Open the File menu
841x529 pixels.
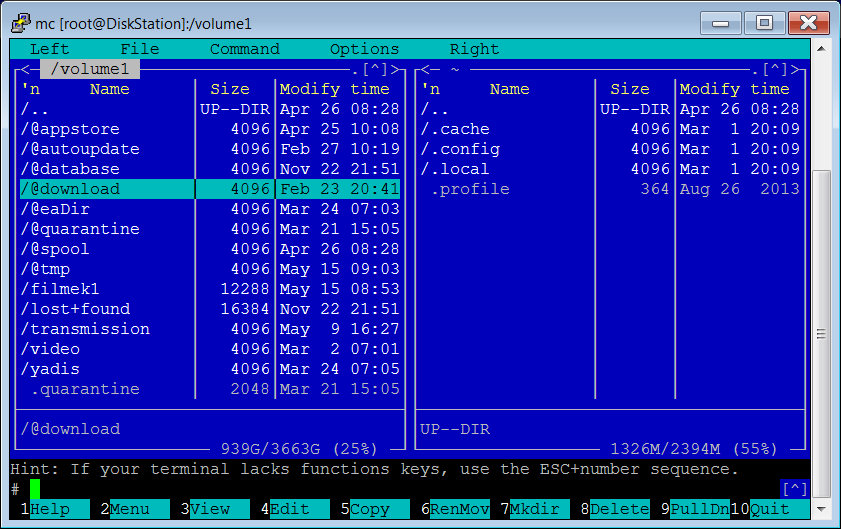click(x=140, y=49)
